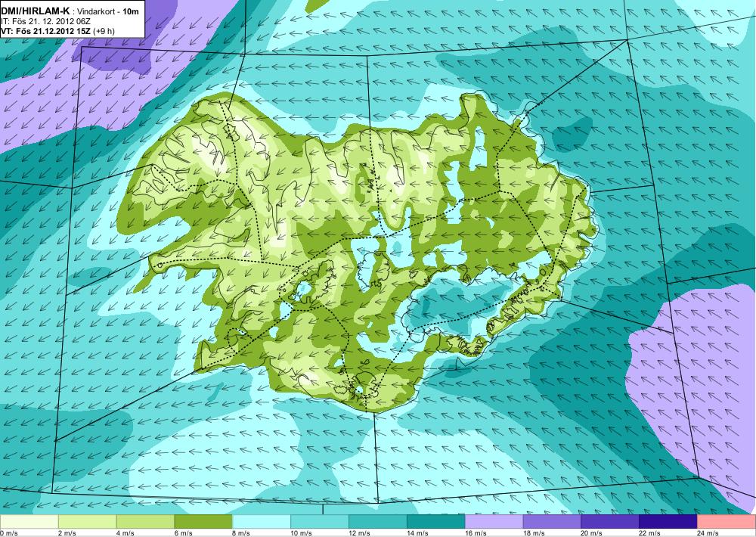Click the '4 m/s' legend label
The width and height of the screenshot is (756, 537).
coord(125,533)
